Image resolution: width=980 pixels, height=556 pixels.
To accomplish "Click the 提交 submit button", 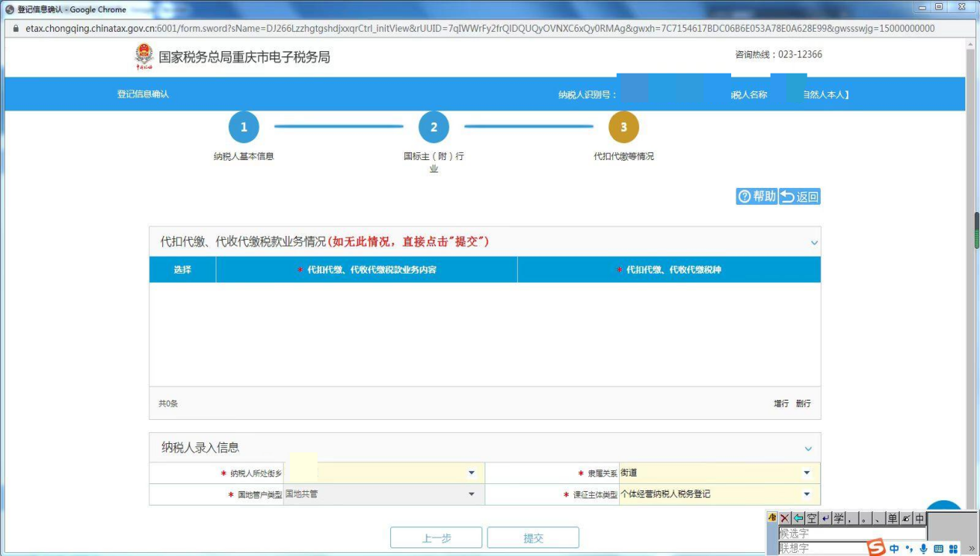I will [x=533, y=538].
